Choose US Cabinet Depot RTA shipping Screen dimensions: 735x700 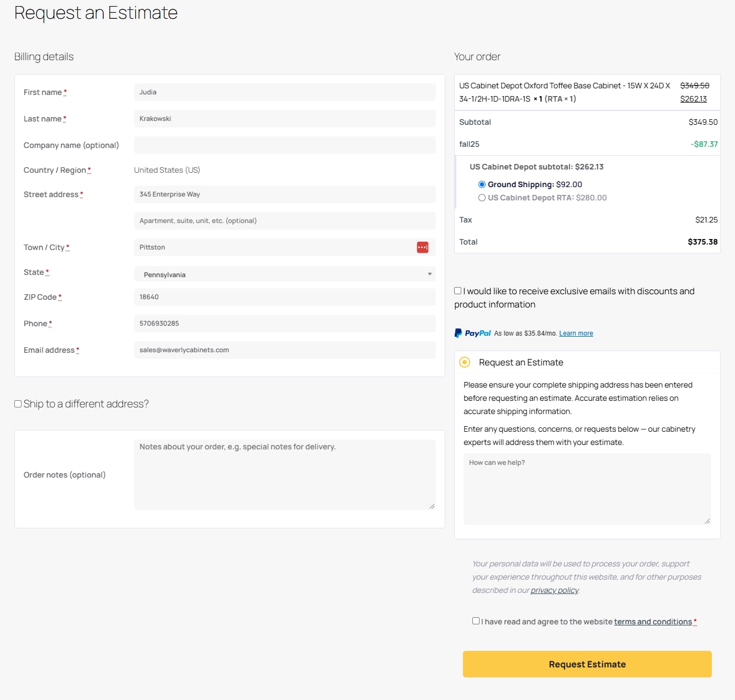click(x=482, y=198)
